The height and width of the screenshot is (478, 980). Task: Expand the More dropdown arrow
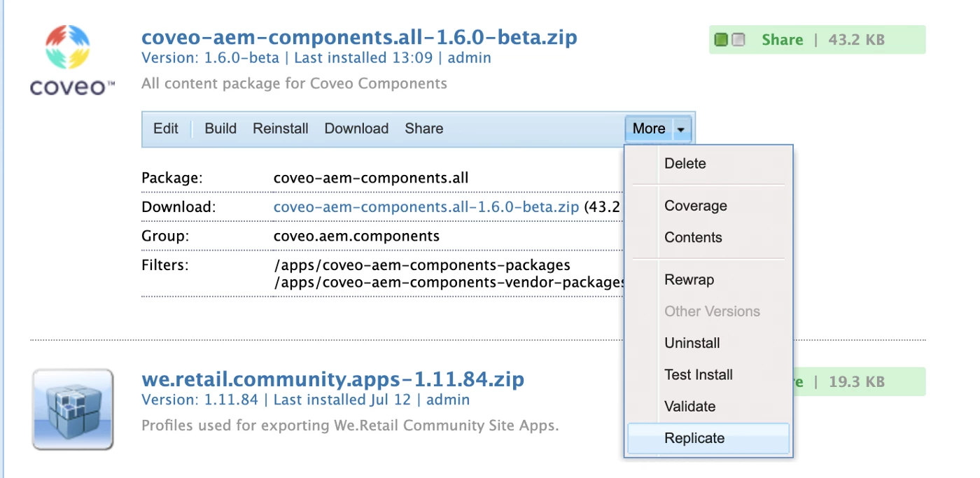(680, 129)
